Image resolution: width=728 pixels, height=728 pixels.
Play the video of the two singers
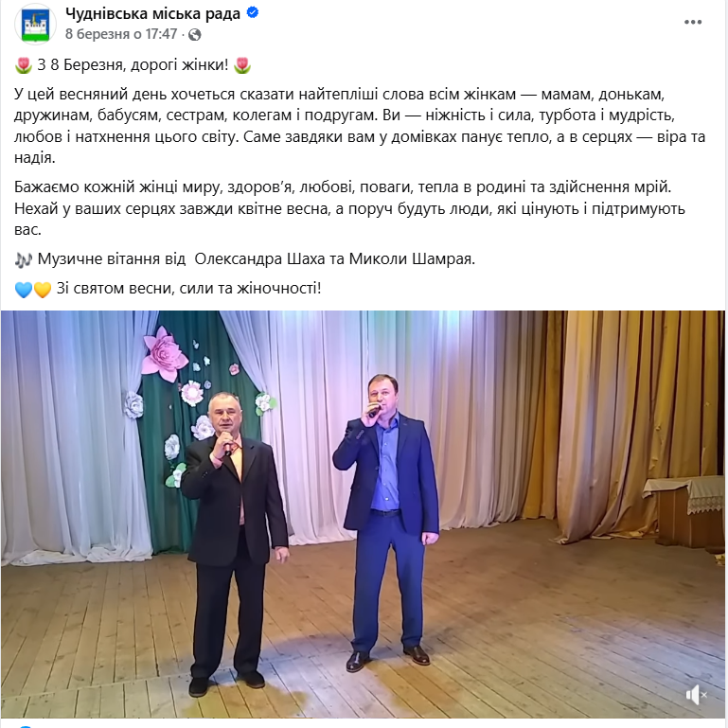pos(364,514)
